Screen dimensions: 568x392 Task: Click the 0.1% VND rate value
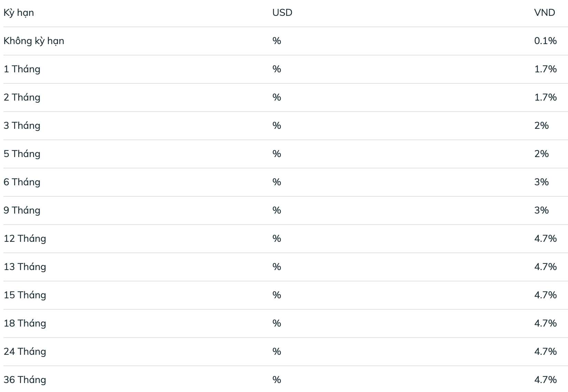tap(546, 41)
